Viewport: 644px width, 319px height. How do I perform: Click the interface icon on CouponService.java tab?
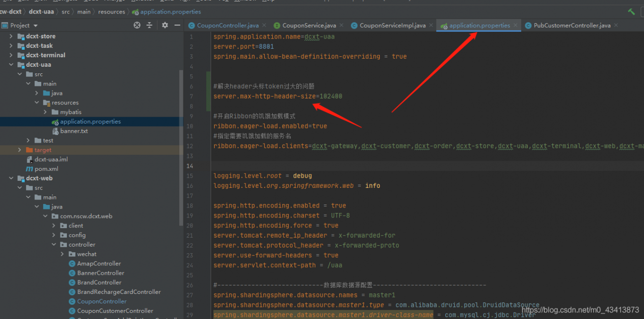tap(276, 25)
